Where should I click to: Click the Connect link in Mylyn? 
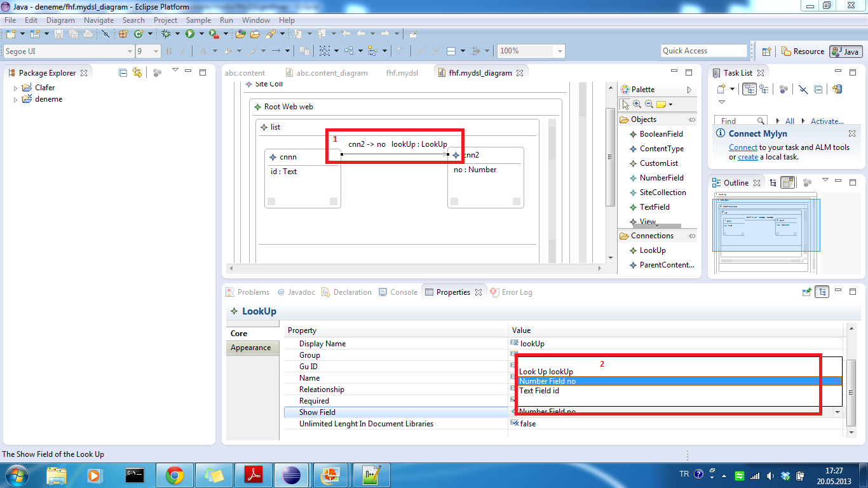742,147
